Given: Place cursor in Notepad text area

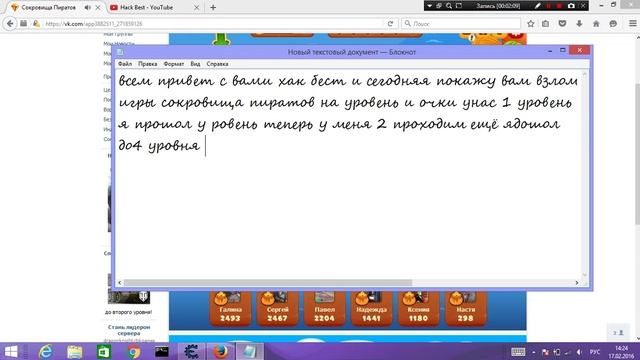Looking at the screenshot, I should [349, 173].
